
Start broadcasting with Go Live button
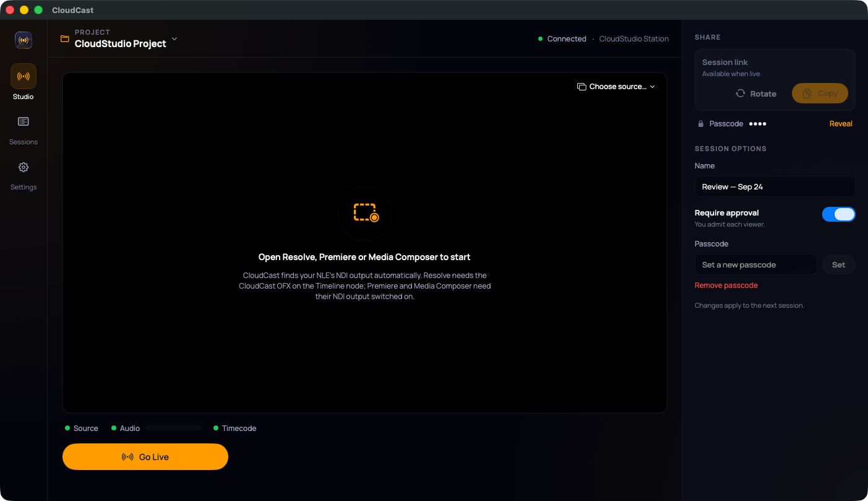pos(145,457)
